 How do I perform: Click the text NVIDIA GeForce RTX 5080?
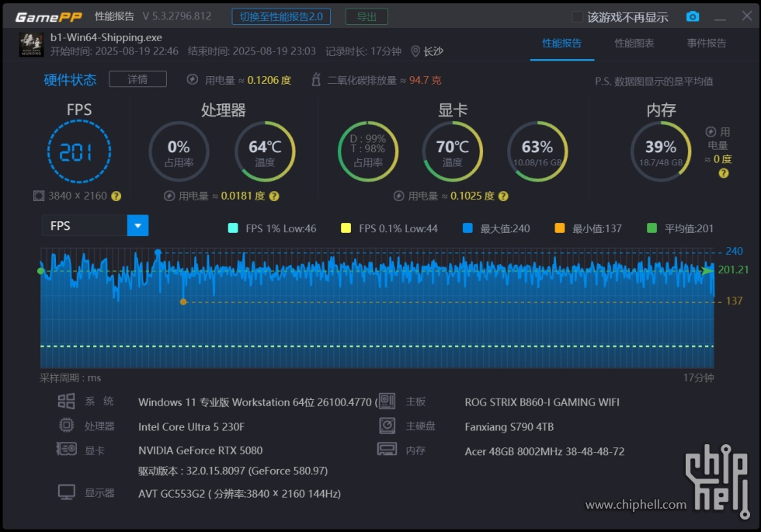click(x=200, y=450)
